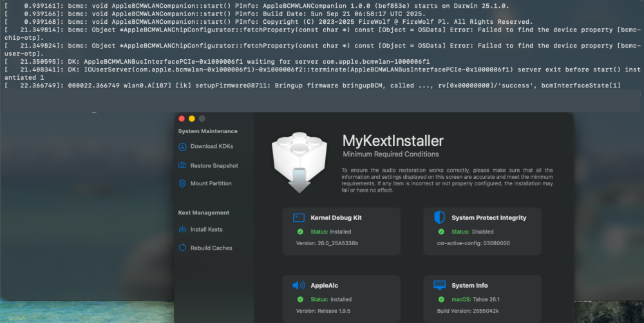Click terminal log line with Build Date
The width and height of the screenshot is (644, 323).
tap(215, 14)
